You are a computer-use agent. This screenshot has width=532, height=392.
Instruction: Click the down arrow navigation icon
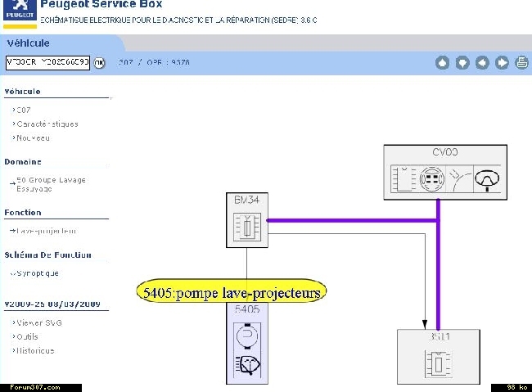[x=462, y=63]
